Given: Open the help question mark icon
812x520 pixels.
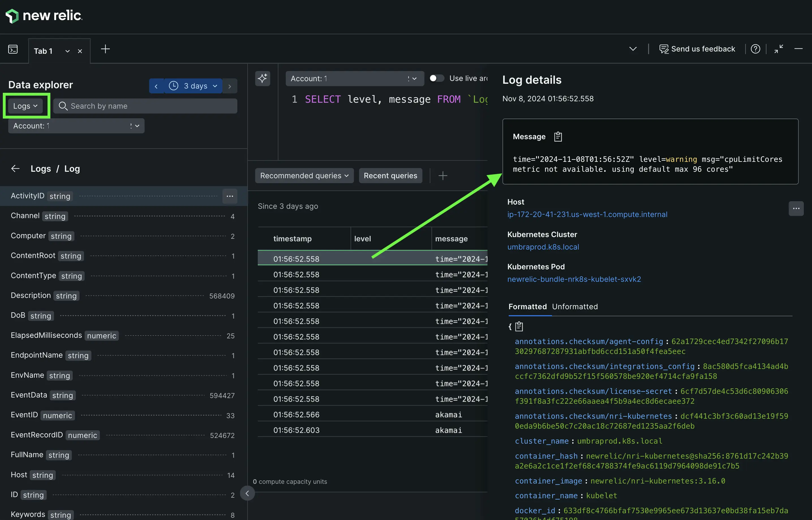Looking at the screenshot, I should point(756,49).
